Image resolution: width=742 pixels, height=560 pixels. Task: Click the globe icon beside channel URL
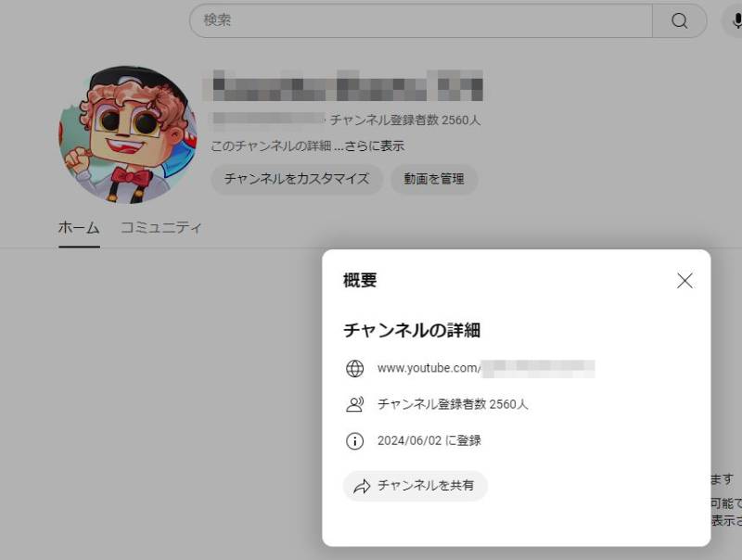point(355,368)
